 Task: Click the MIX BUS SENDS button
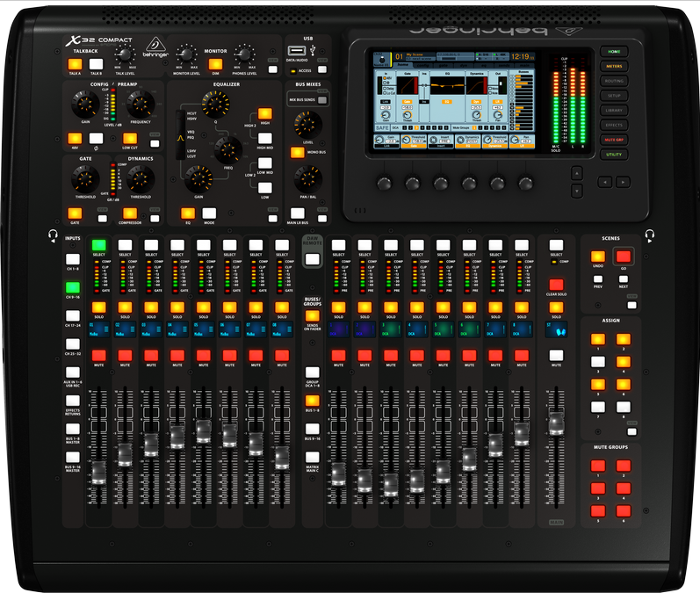[x=321, y=100]
